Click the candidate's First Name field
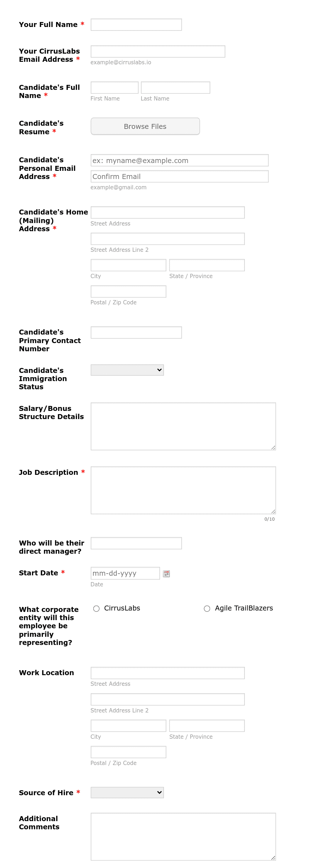330x868 pixels. (x=114, y=87)
